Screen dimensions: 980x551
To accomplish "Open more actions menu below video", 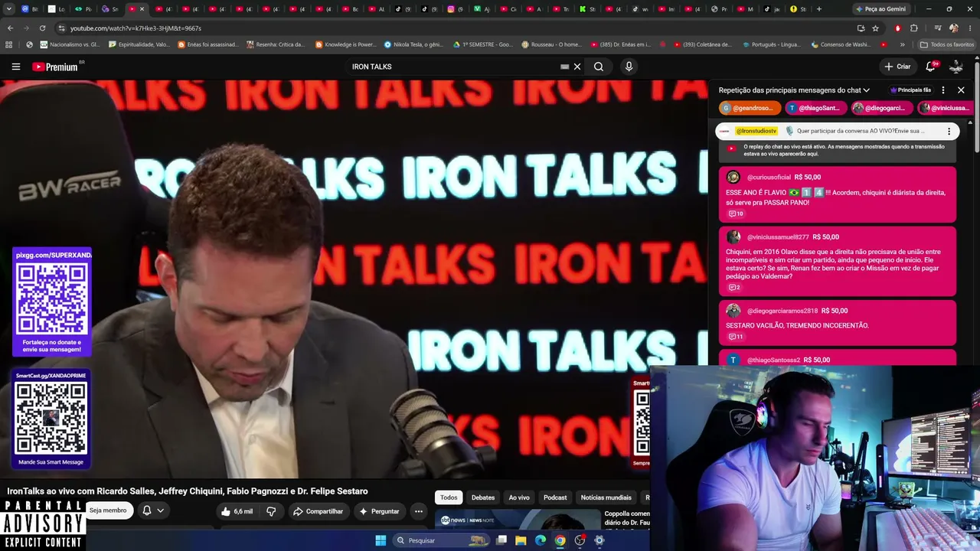I will tap(418, 511).
